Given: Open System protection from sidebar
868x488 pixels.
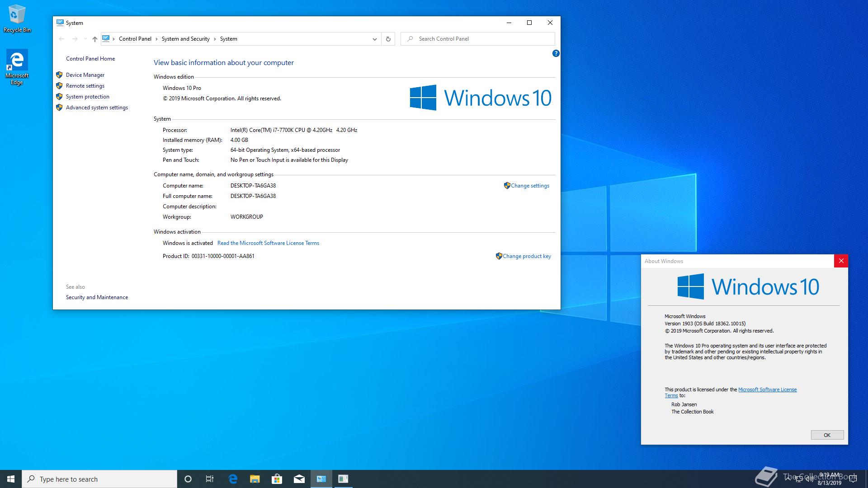Looking at the screenshot, I should (88, 97).
